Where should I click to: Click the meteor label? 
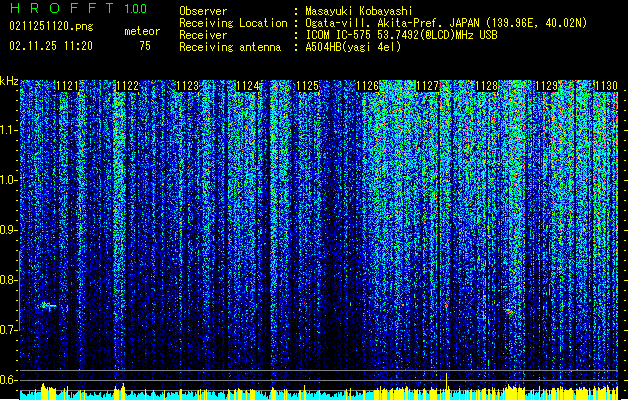[142, 31]
